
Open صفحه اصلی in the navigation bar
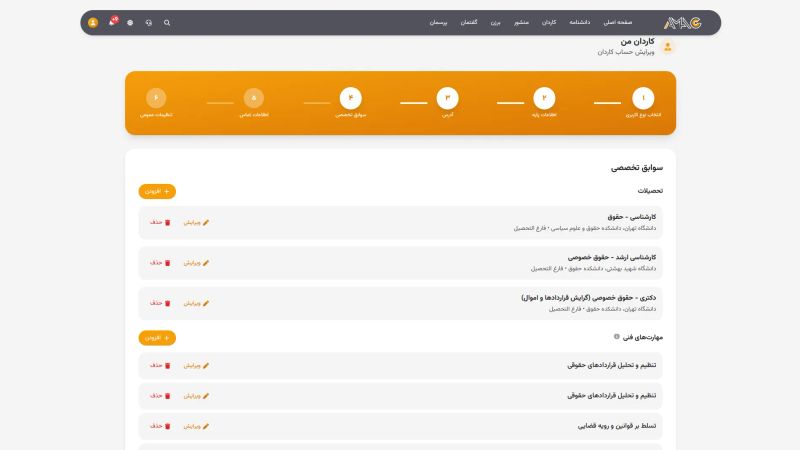coord(618,22)
